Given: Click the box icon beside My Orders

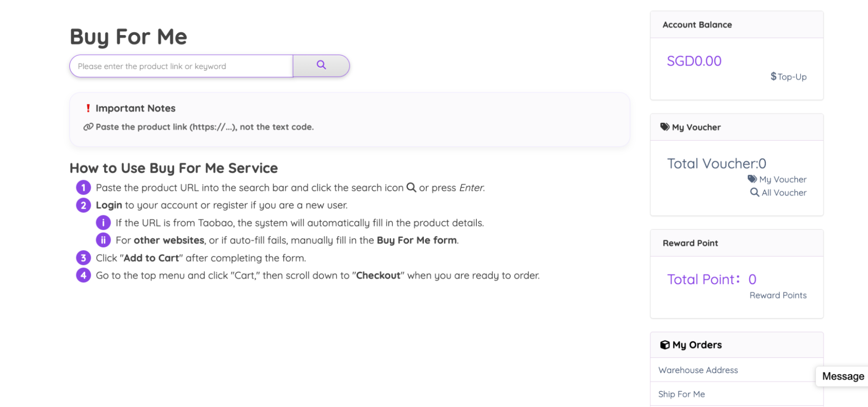Looking at the screenshot, I should pos(665,345).
